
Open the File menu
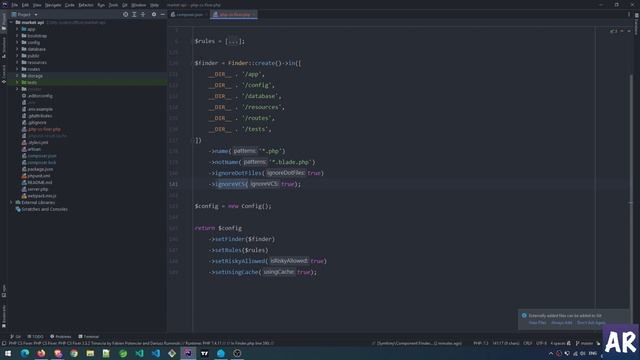point(15,5)
